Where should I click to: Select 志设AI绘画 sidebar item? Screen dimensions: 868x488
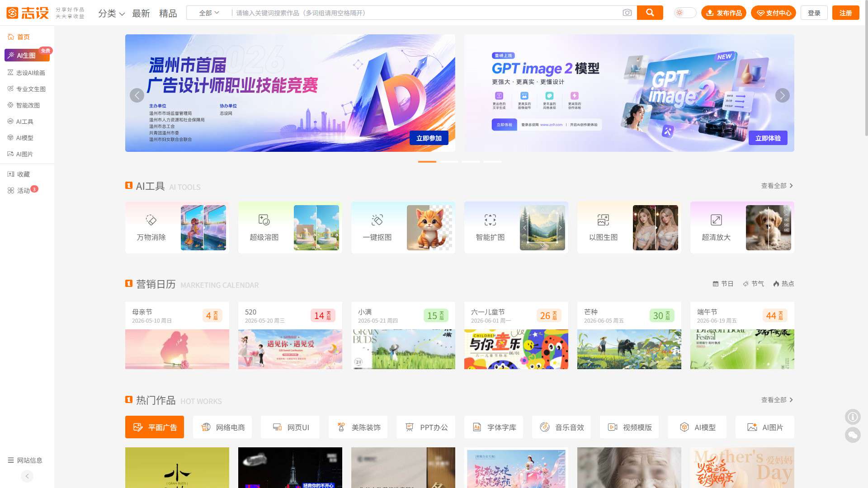point(26,73)
